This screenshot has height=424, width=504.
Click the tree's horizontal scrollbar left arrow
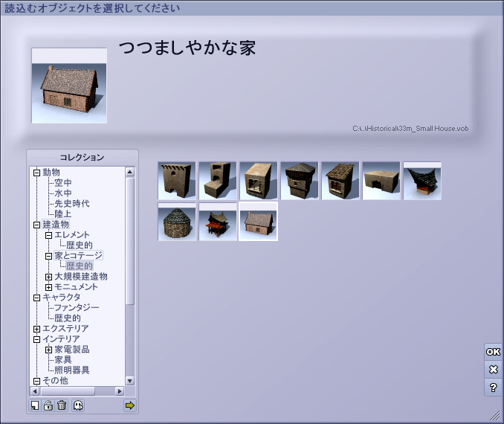pos(35,391)
